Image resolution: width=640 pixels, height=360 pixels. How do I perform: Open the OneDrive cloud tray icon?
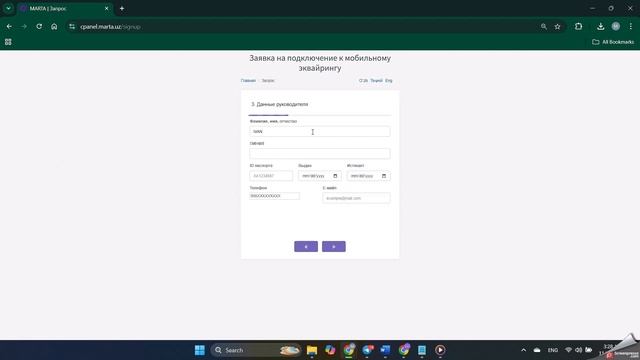point(537,350)
